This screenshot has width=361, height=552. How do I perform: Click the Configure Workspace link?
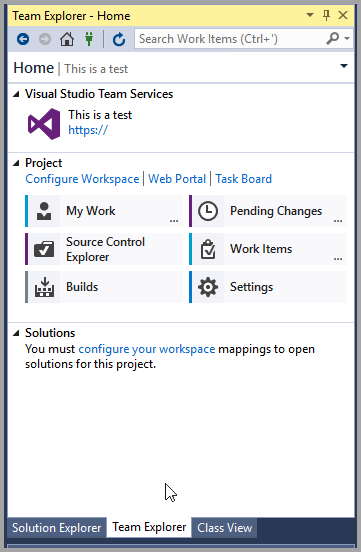click(82, 179)
